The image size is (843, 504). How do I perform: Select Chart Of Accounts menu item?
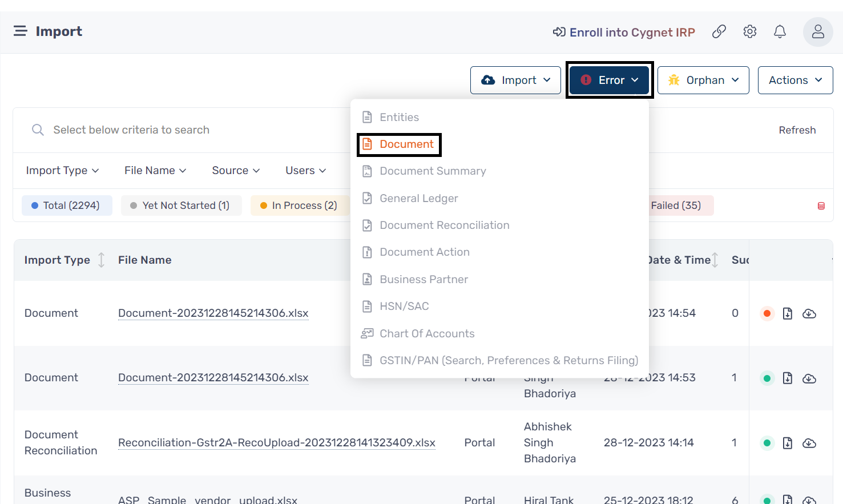(x=499, y=333)
